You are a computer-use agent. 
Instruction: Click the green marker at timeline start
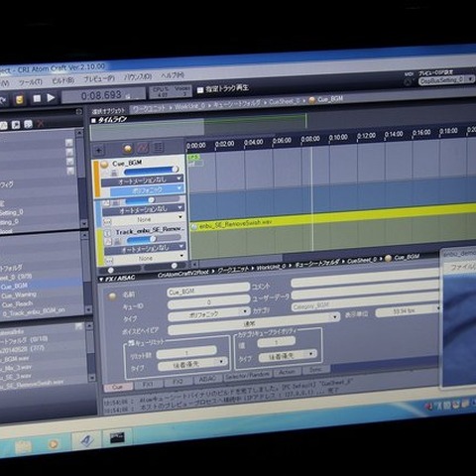click(193, 157)
